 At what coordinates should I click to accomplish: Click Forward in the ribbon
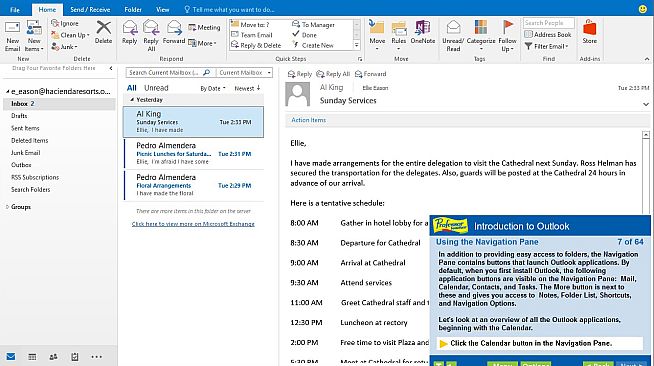[174, 33]
